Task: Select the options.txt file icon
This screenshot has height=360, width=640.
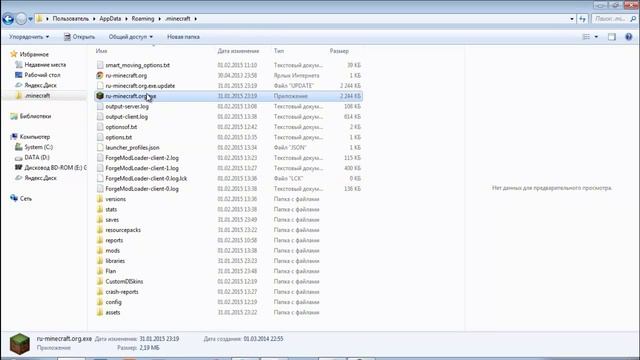Action: (100, 137)
